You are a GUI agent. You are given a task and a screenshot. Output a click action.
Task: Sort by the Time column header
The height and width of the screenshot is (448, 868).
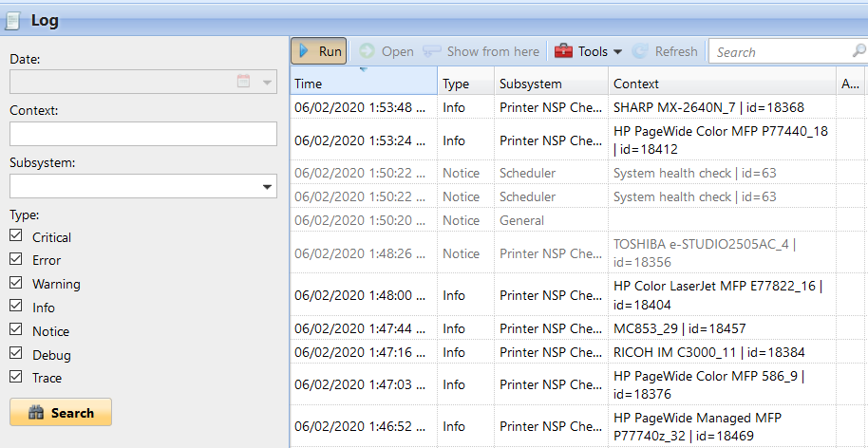pos(363,84)
